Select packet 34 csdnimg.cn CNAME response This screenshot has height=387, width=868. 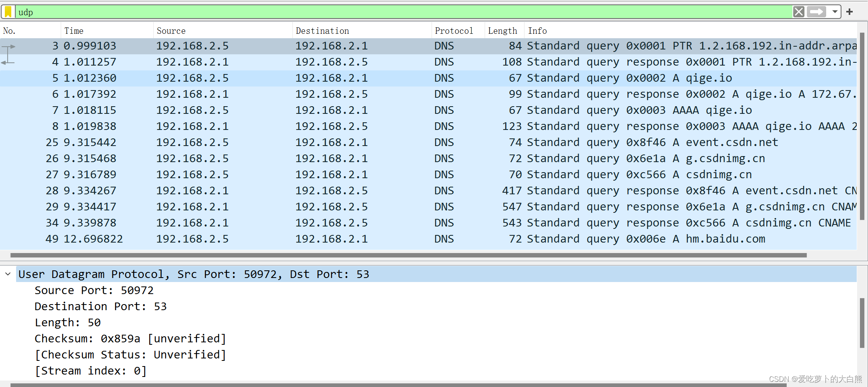(x=428, y=223)
